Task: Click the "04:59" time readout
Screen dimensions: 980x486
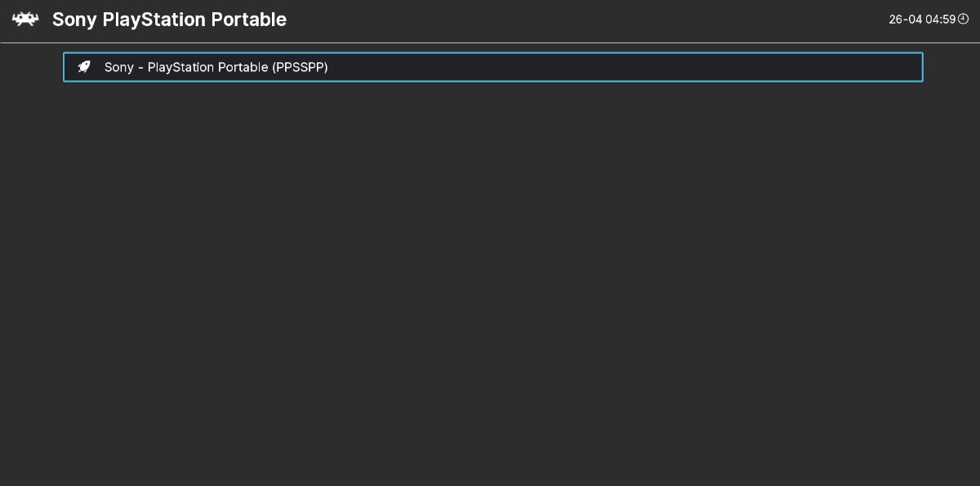Action: tap(941, 20)
